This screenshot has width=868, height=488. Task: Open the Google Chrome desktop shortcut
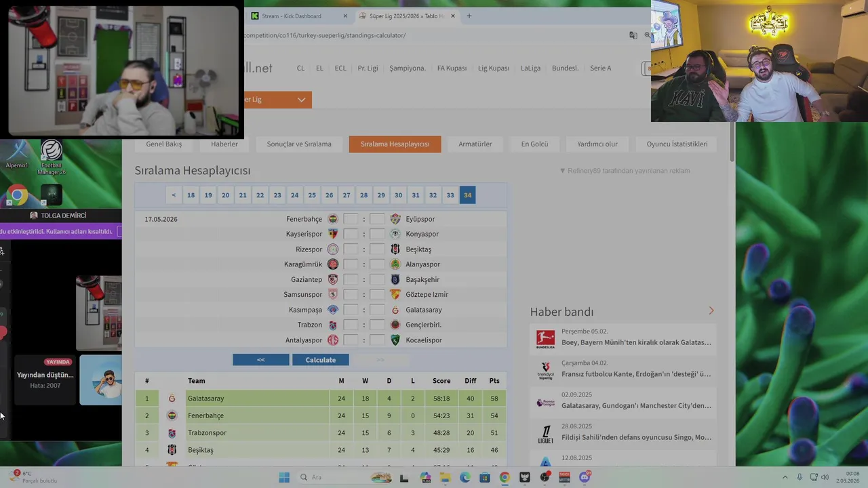tap(18, 196)
